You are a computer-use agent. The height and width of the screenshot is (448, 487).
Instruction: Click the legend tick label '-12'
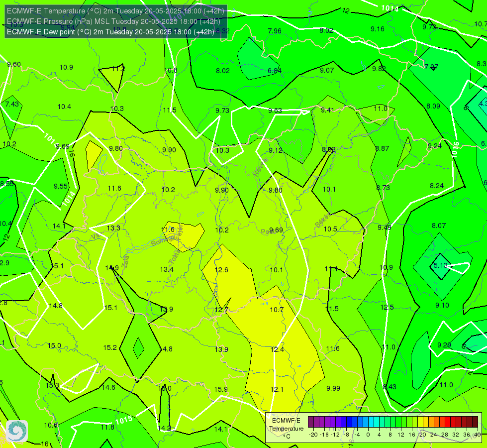[335, 435]
